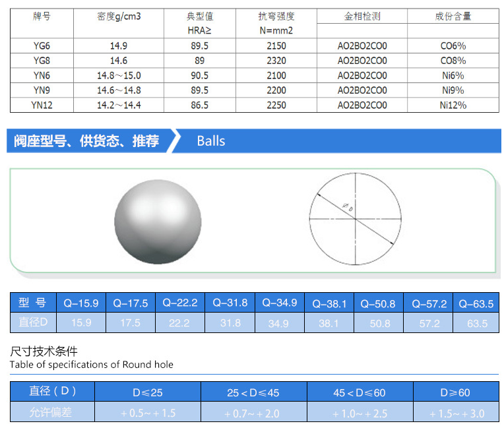
Task: Select the Q-38.1 model cell
Action: pos(329,303)
